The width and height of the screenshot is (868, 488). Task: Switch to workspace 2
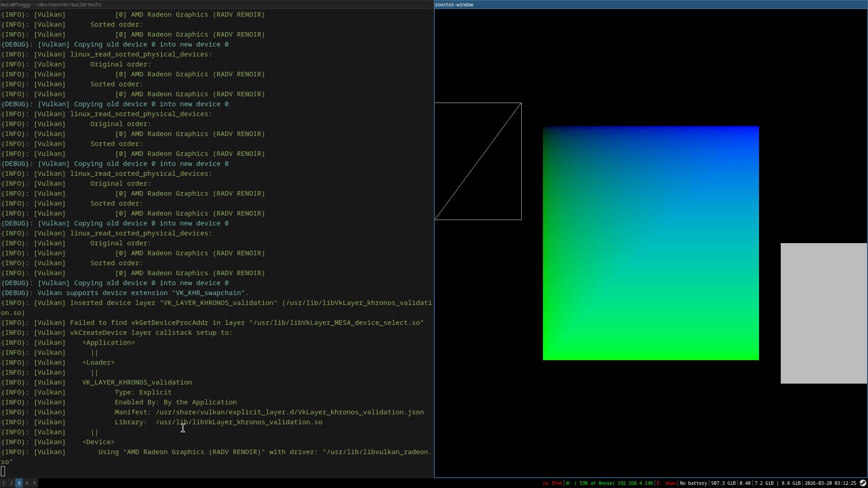[x=11, y=483]
